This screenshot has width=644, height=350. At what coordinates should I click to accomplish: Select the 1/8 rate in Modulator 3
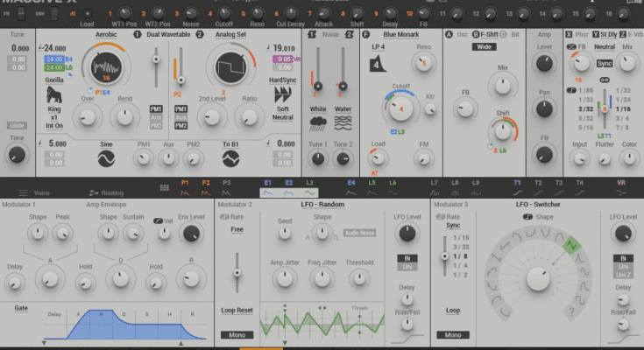[x=461, y=255]
